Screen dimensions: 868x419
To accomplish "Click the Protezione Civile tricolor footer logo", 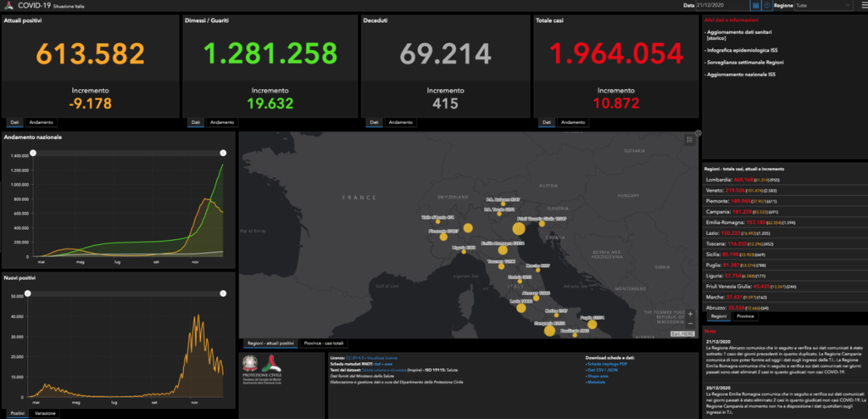I will click(x=271, y=364).
